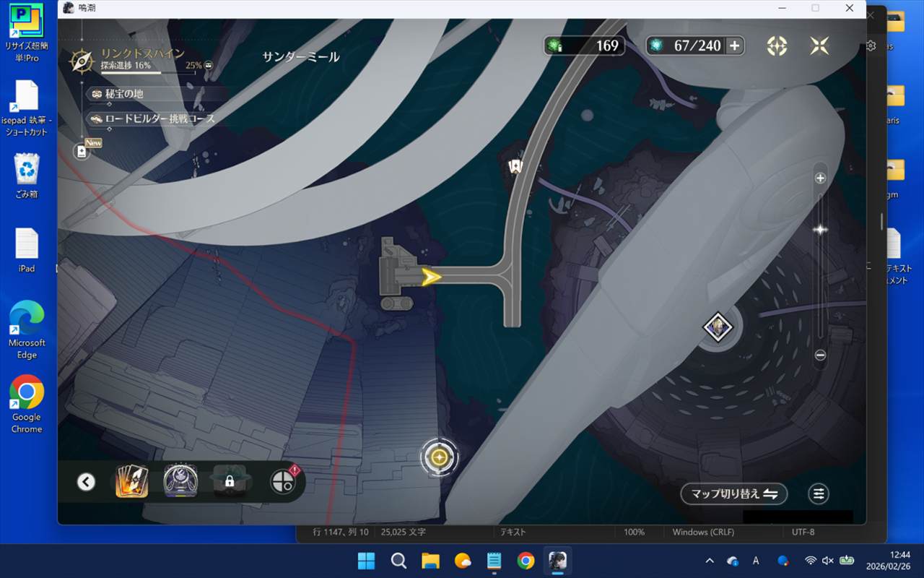This screenshot has height=578, width=924.
Task: Click the card marker on the road
Action: (515, 166)
